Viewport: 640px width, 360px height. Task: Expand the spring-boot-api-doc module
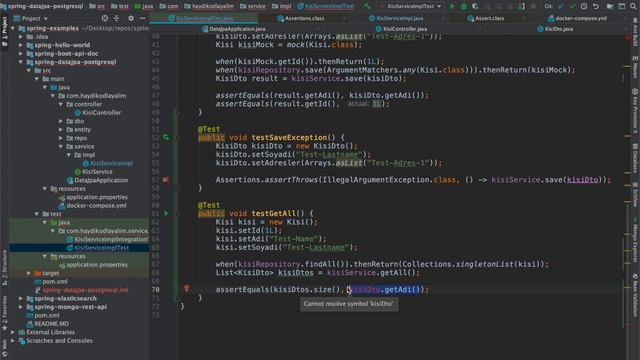point(21,53)
